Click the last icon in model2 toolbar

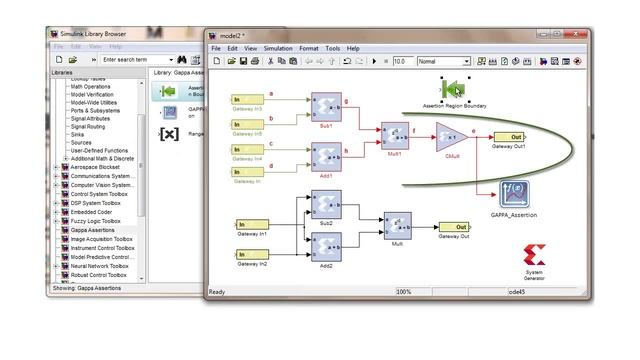[577, 61]
